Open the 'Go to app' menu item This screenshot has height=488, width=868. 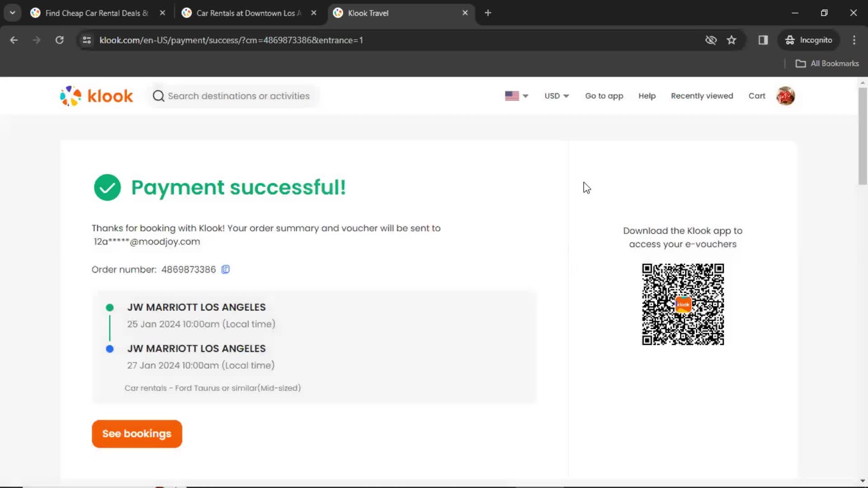tap(604, 96)
